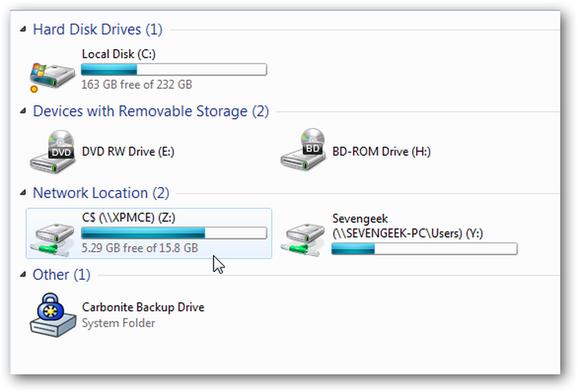Select the "BD-ROM Drive (H:)" label
The height and width of the screenshot is (392, 578).
pos(381,152)
